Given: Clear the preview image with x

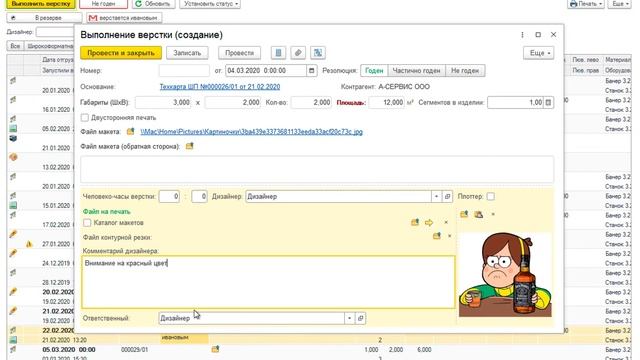Looking at the screenshot, I should (x=493, y=214).
